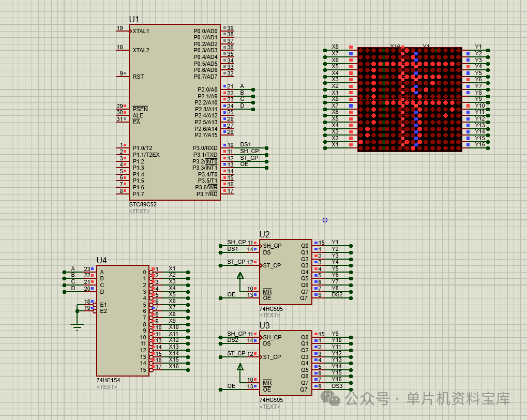Click the Y9 net label at U3 Q0
The height and width of the screenshot is (420, 527).
click(x=335, y=334)
